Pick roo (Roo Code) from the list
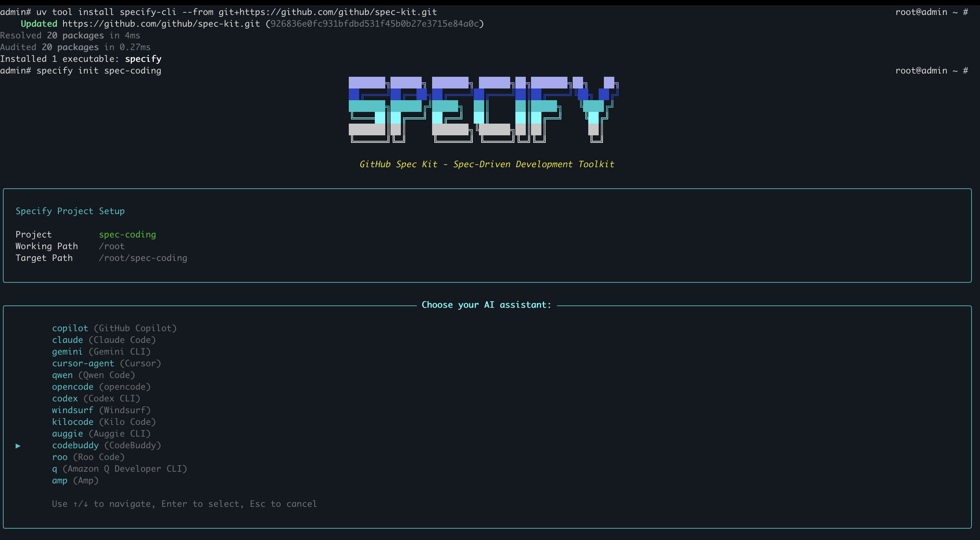Image resolution: width=980 pixels, height=540 pixels. point(88,457)
